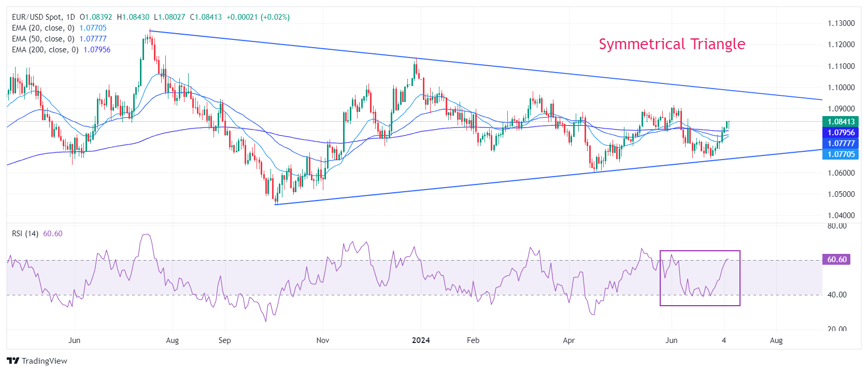The width and height of the screenshot is (868, 372).
Task: Click the 2024 label on time axis
Action: pyautogui.click(x=420, y=340)
